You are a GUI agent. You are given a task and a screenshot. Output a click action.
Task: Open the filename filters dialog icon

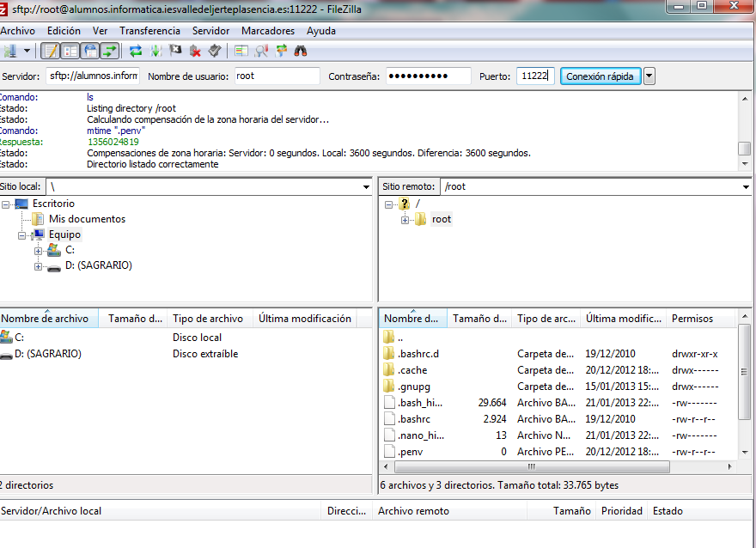(x=241, y=51)
